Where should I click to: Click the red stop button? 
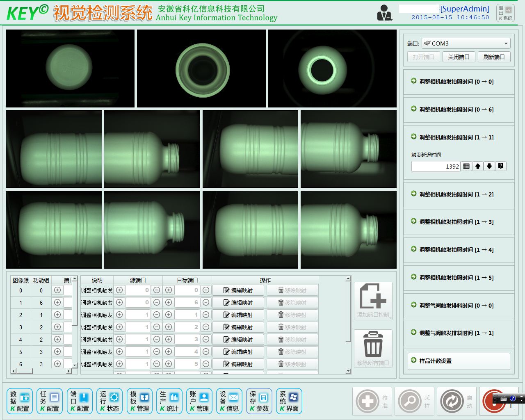click(493, 401)
